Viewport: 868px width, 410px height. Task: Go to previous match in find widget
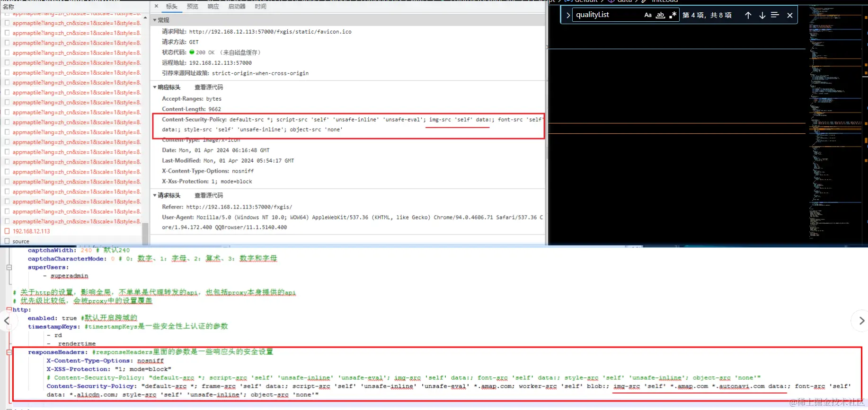[748, 15]
